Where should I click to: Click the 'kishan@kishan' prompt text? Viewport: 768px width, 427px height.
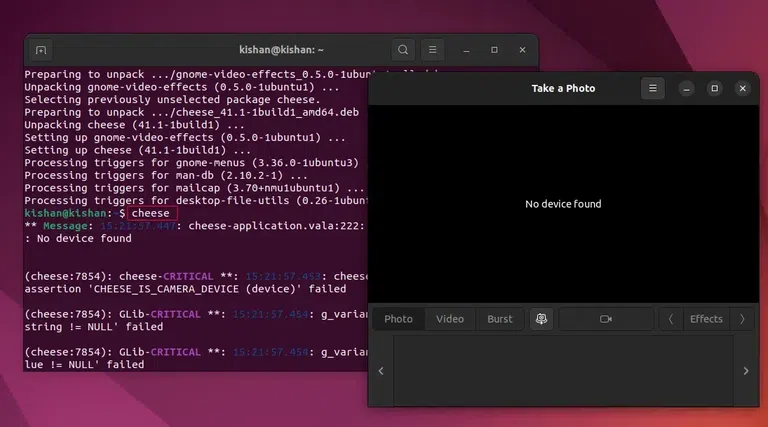point(65,214)
